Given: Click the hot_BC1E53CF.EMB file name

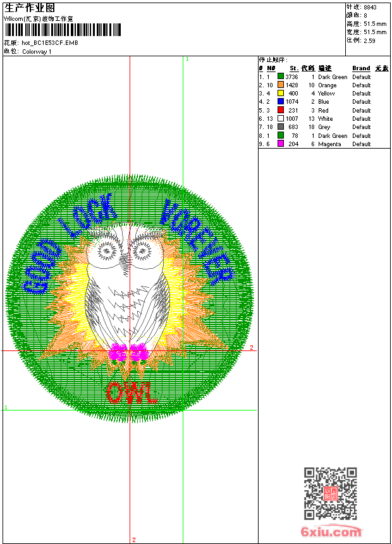Looking at the screenshot, I should click(x=50, y=43).
